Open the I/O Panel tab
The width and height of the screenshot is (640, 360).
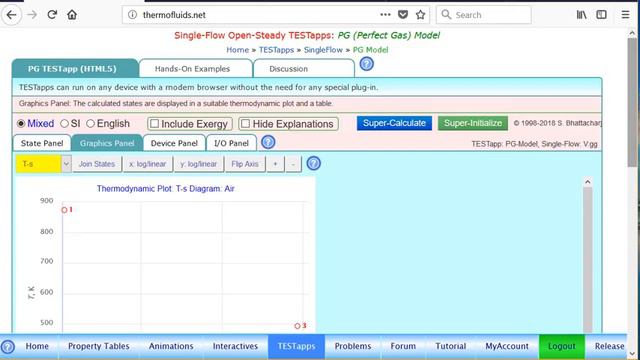coord(231,143)
